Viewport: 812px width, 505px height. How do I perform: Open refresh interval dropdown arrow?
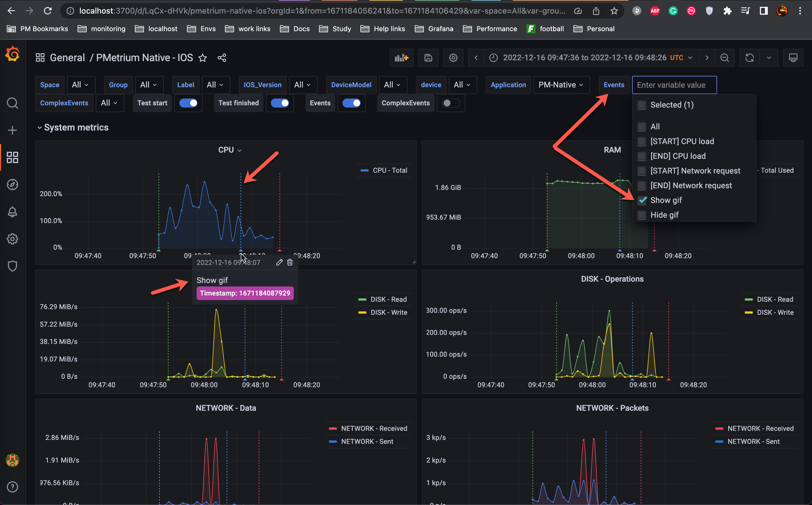coord(769,58)
